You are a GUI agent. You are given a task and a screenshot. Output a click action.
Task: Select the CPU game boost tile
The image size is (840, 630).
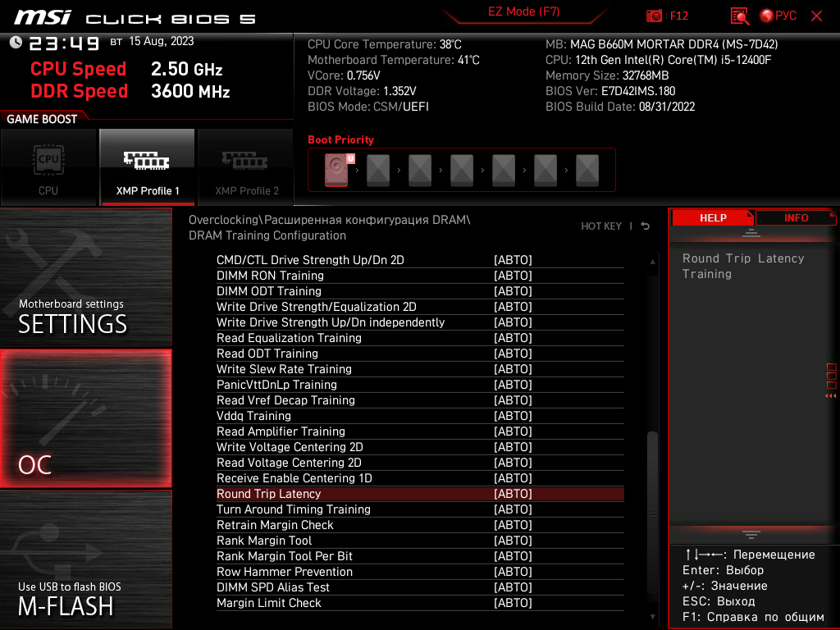point(48,167)
